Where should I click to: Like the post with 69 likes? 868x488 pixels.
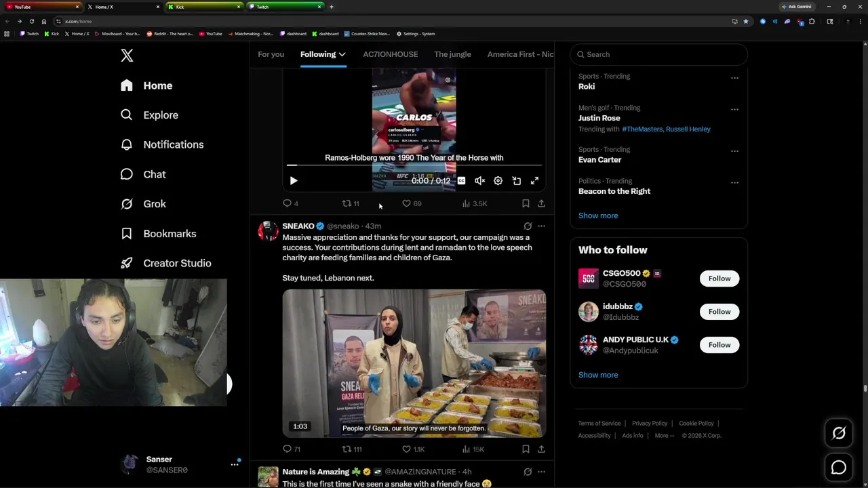click(412, 203)
